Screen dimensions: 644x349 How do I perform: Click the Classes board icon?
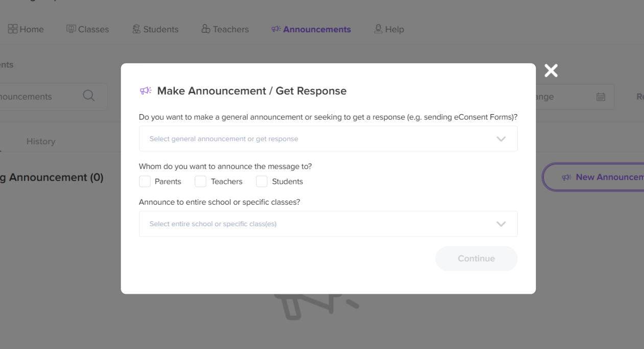(x=71, y=29)
